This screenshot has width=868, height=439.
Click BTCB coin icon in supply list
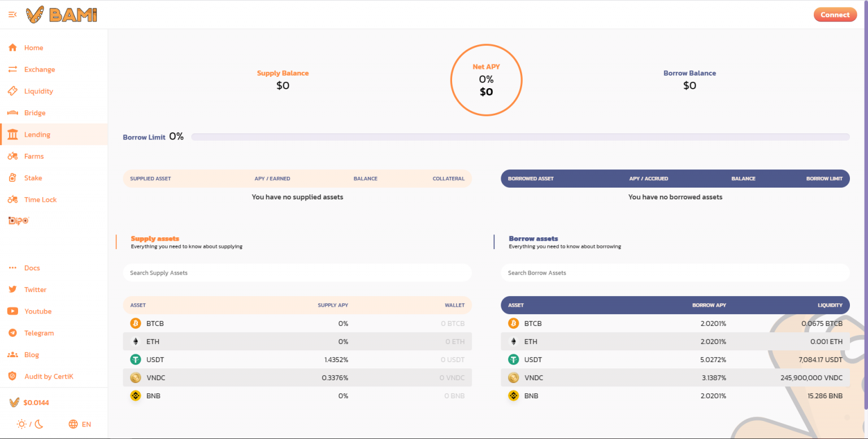[x=136, y=323]
